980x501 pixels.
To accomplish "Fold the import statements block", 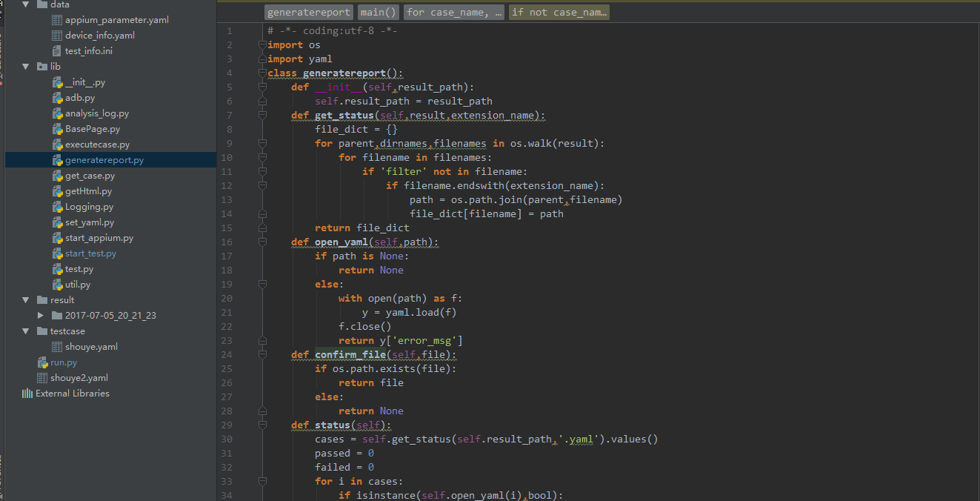I will click(x=261, y=45).
